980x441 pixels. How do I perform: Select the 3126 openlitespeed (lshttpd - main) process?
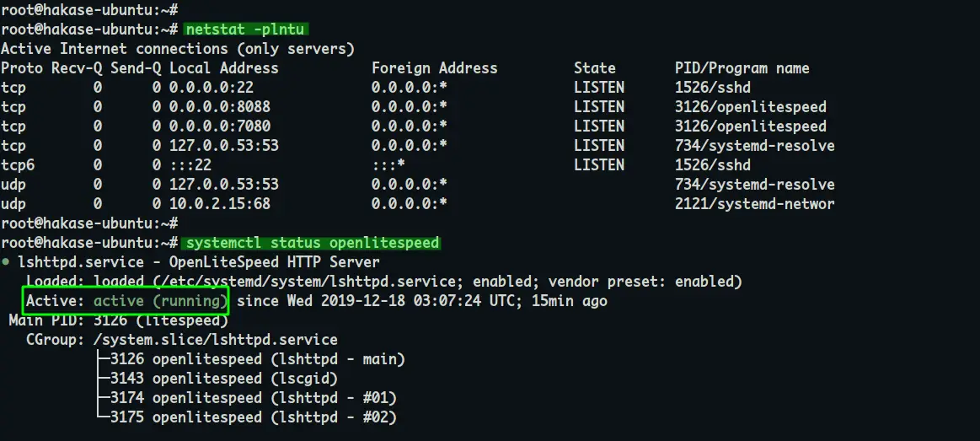pyautogui.click(x=257, y=359)
